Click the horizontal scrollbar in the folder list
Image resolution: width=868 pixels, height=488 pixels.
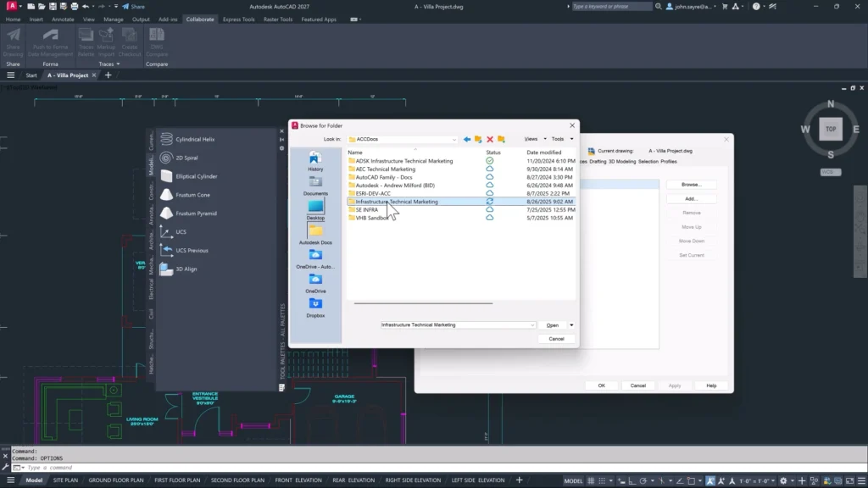click(x=423, y=303)
